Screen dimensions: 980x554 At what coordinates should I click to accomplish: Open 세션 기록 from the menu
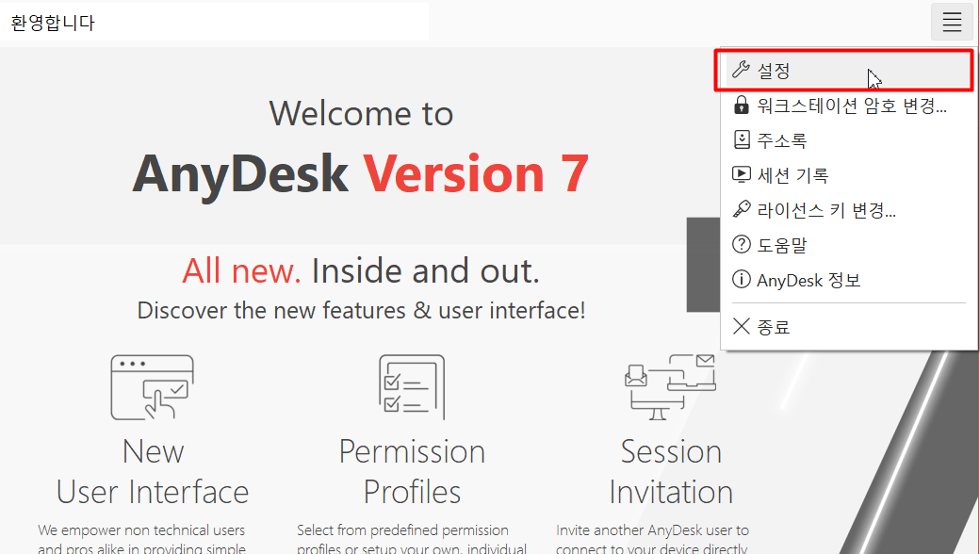click(x=848, y=175)
